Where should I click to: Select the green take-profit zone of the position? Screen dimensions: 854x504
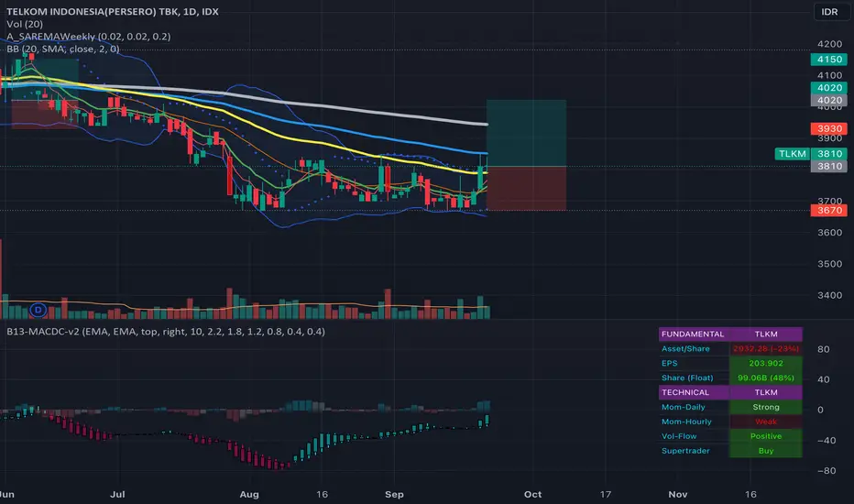pos(526,133)
